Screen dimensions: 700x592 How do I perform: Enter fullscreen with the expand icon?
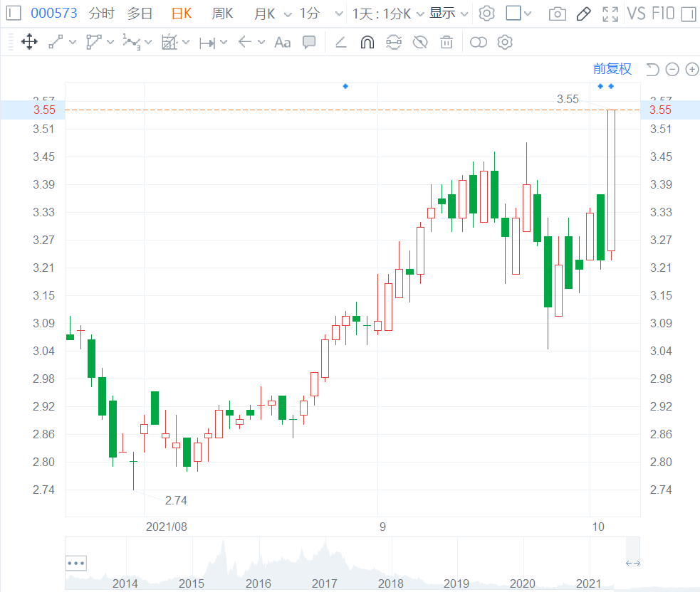(610, 14)
